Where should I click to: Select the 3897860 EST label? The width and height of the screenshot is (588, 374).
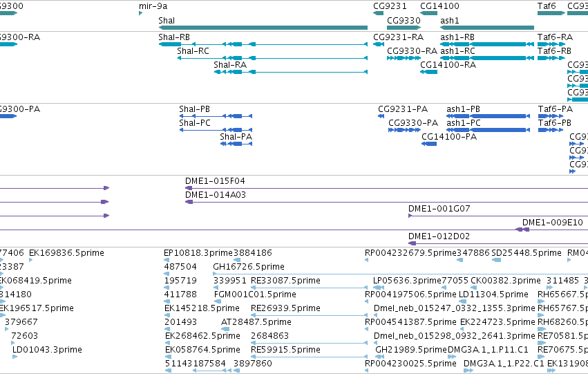[x=252, y=364]
